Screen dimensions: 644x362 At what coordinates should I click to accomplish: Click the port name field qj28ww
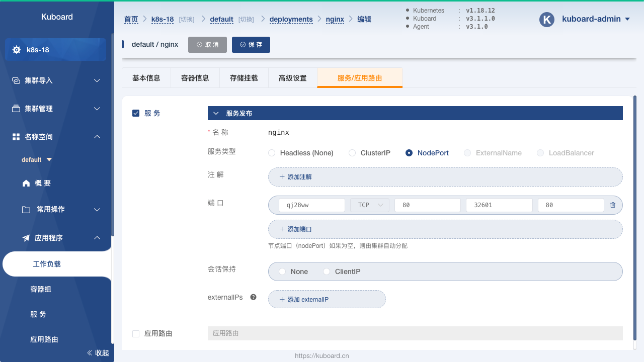point(312,205)
